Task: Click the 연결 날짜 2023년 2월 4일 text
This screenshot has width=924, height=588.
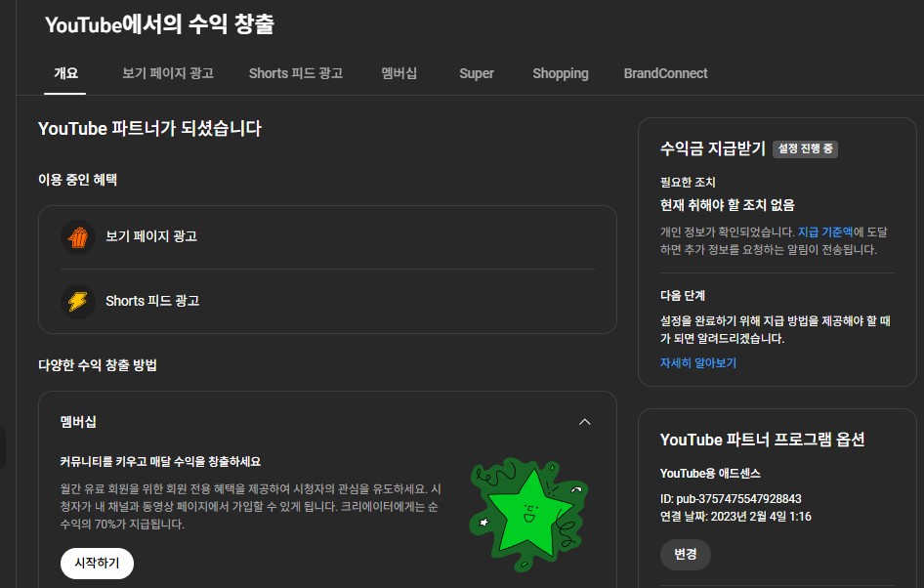Action: [735, 517]
